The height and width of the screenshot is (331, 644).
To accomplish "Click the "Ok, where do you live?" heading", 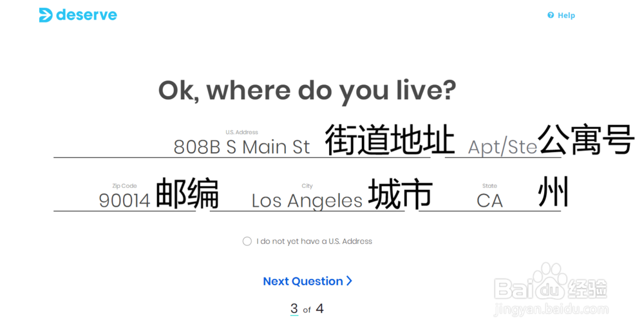I will (x=307, y=91).
